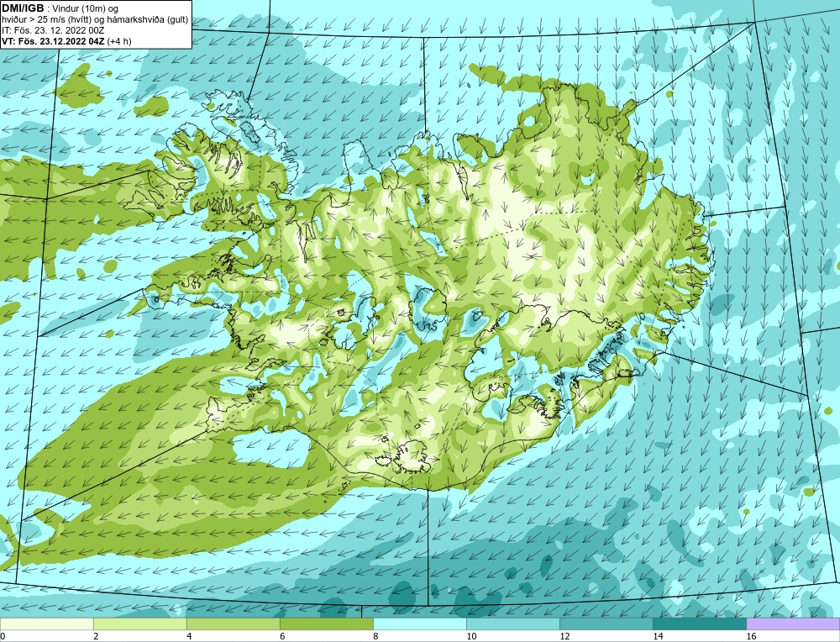This screenshot has height=642, width=840.
Task: Click the 'IT: Fös. 23. 12. 2022 00Z' line
Action: pyautogui.click(x=53, y=30)
